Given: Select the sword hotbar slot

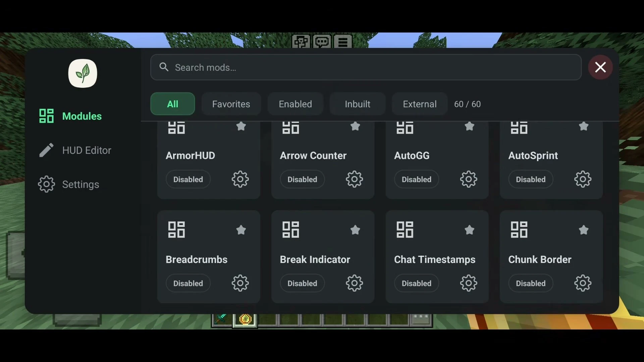Looking at the screenshot, I should click(222, 319).
